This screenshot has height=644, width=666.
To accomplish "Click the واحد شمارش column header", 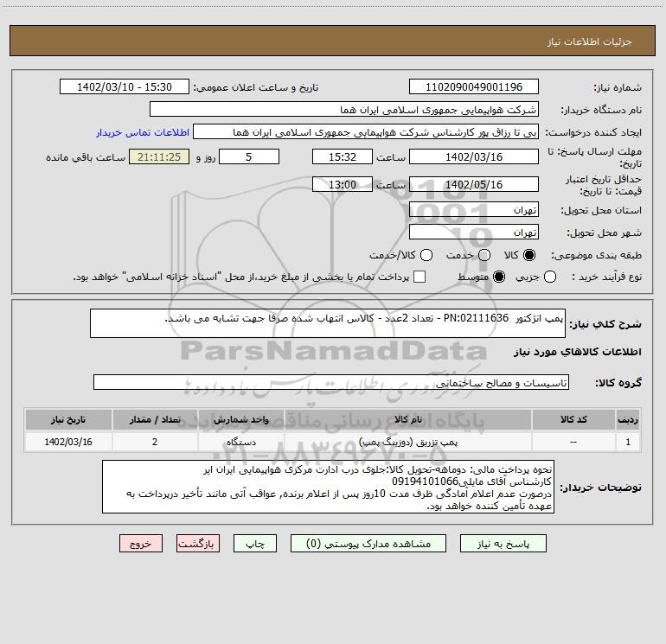I will click(240, 419).
